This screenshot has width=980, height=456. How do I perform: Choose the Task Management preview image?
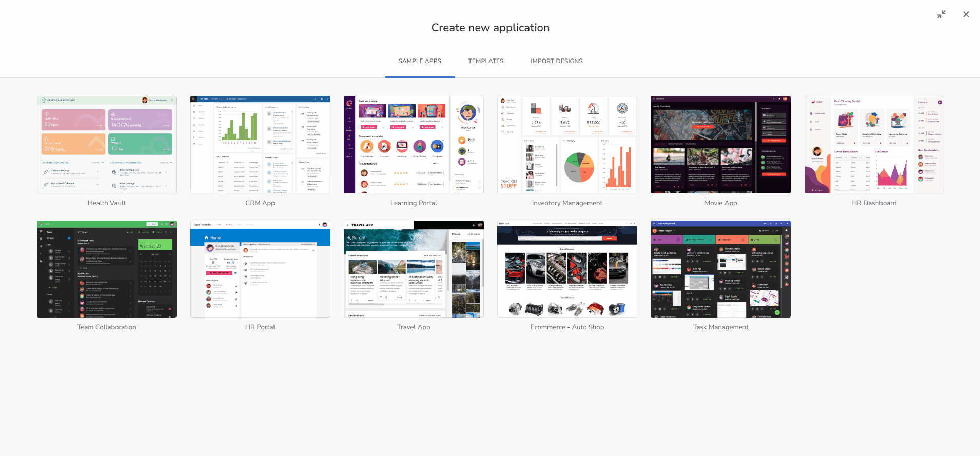coord(720,269)
